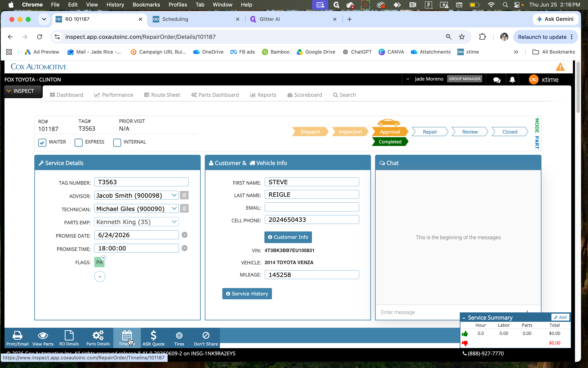Open the notifications bell

[x=512, y=80]
